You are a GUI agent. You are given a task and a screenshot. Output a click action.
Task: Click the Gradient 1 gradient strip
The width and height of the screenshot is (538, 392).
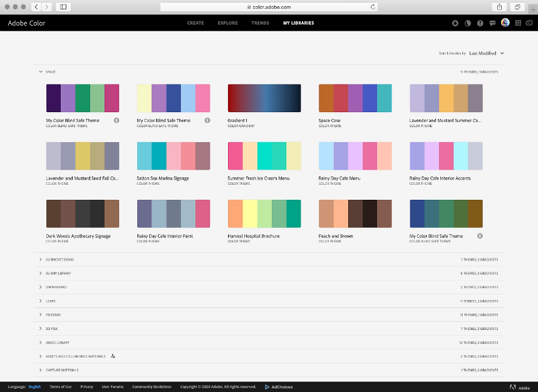(264, 98)
